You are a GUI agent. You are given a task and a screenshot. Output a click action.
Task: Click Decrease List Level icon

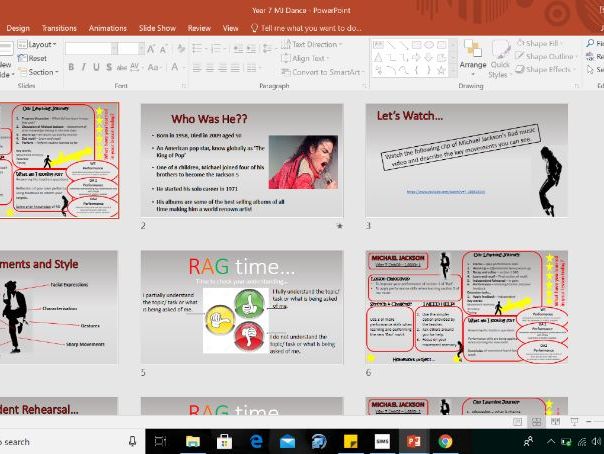click(x=238, y=49)
